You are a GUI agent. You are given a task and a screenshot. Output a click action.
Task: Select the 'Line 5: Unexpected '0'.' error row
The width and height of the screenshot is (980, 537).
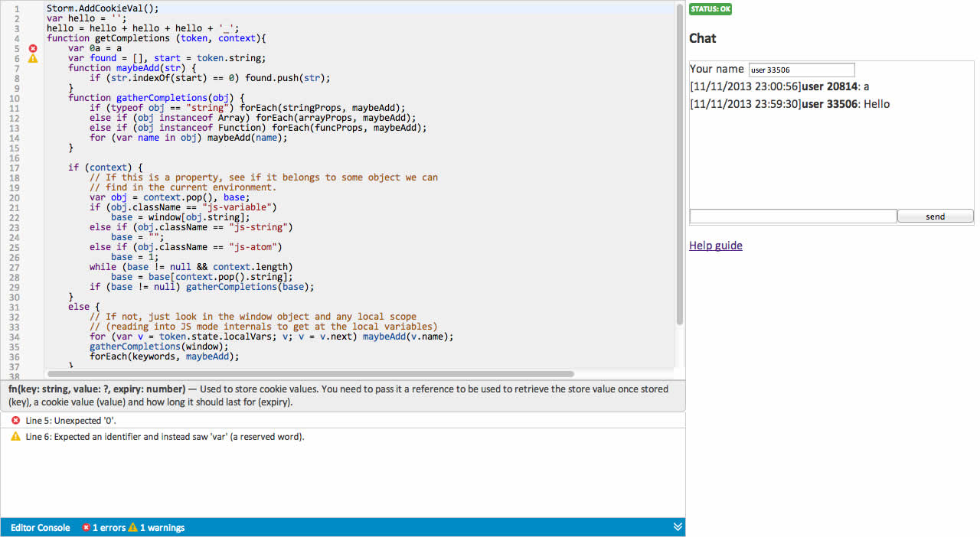(x=343, y=420)
